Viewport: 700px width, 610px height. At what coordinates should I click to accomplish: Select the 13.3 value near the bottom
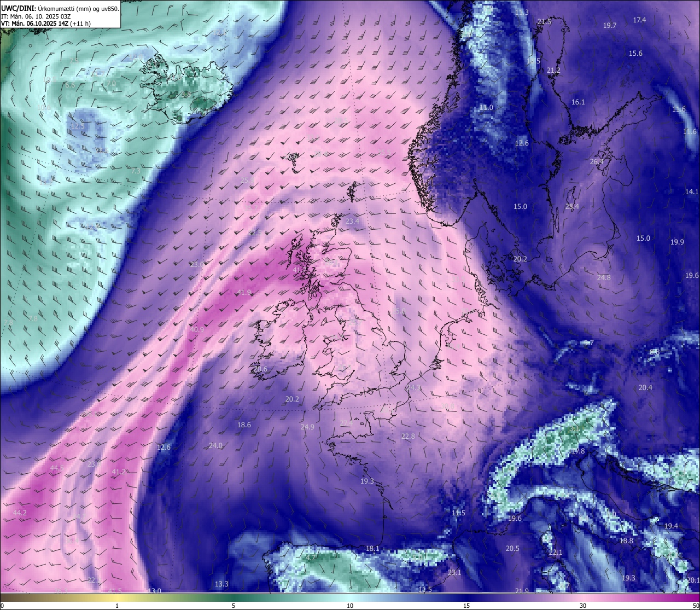tap(221, 584)
